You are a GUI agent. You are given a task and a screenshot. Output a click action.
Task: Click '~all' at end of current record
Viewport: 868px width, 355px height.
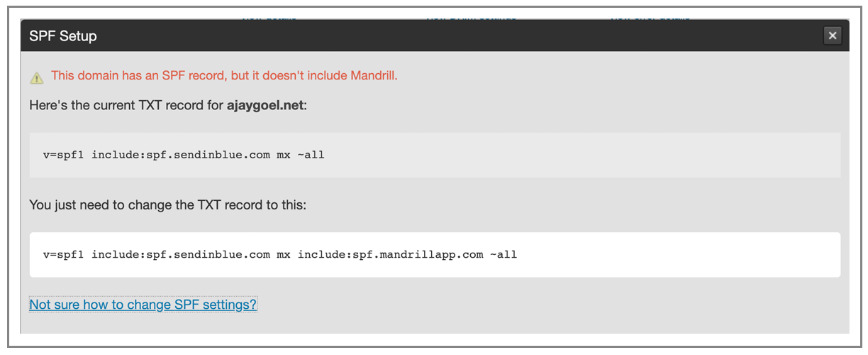click(x=311, y=155)
